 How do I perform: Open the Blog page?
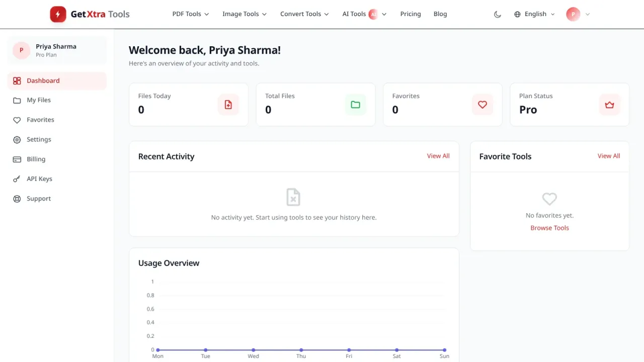440,14
